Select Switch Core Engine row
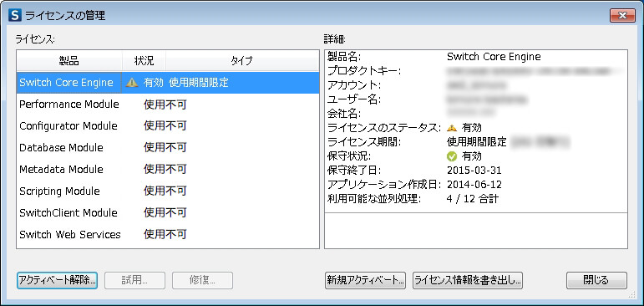 168,83
